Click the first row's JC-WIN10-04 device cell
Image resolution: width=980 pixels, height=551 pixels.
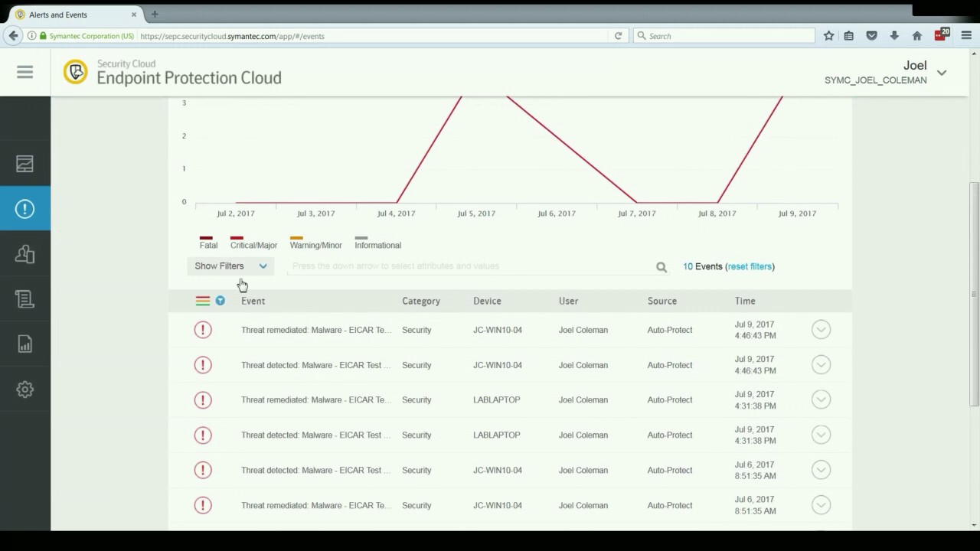(498, 330)
